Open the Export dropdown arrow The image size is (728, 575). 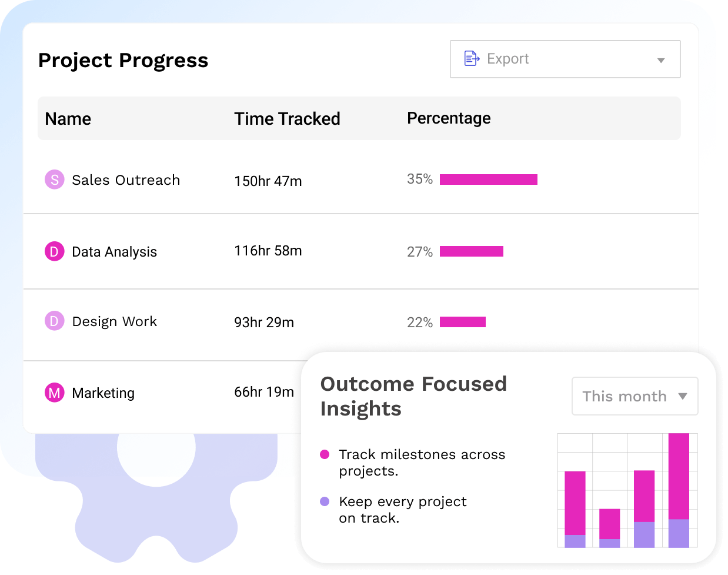pyautogui.click(x=660, y=59)
